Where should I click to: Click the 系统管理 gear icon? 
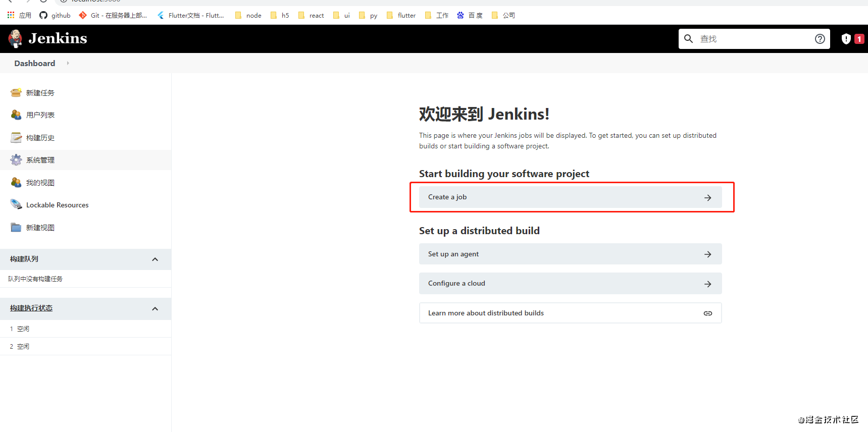point(16,160)
